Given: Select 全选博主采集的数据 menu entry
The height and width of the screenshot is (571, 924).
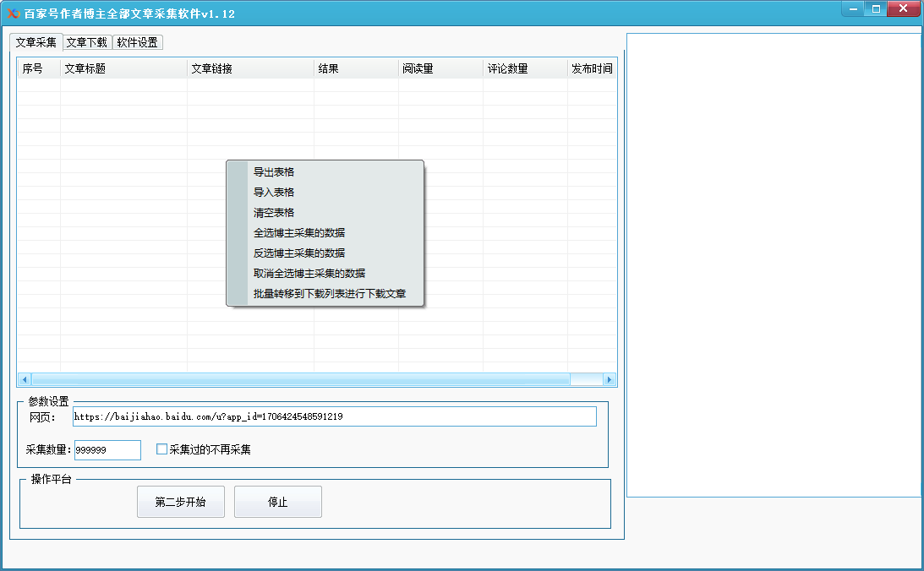Looking at the screenshot, I should 325,232.
